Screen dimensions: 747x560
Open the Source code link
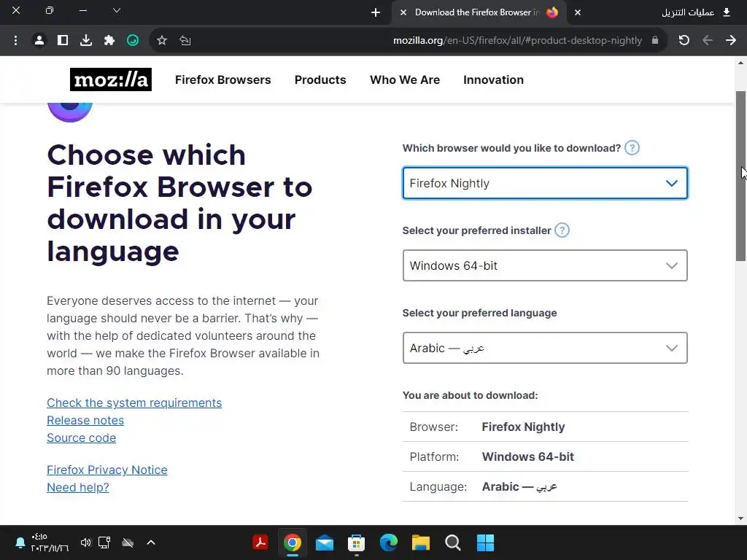[82, 438]
